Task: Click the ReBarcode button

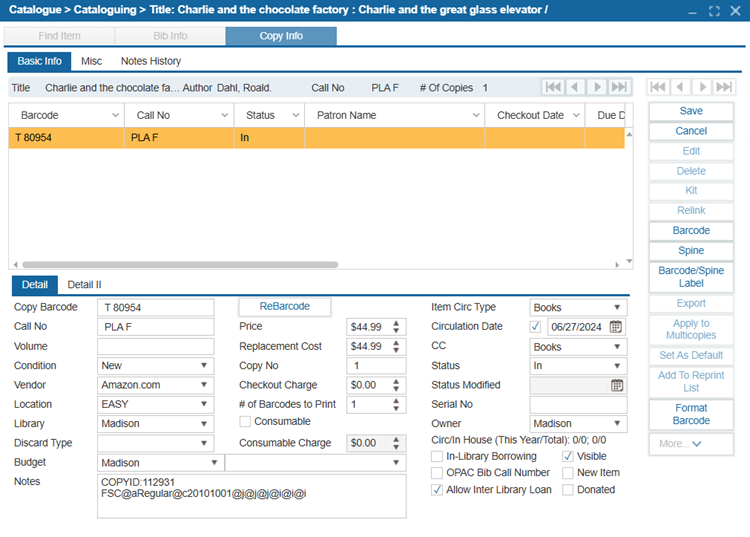Action: point(285,307)
